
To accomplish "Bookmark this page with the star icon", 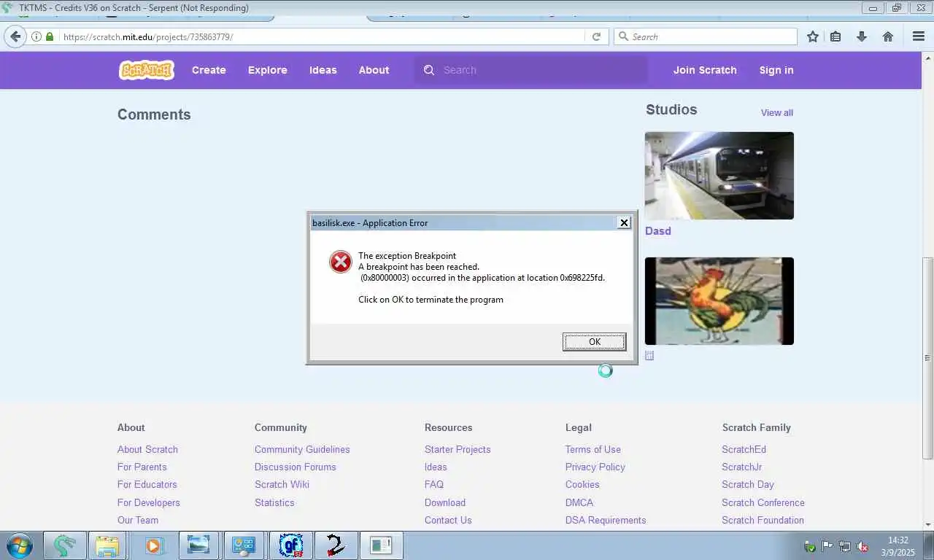I will coord(813,36).
